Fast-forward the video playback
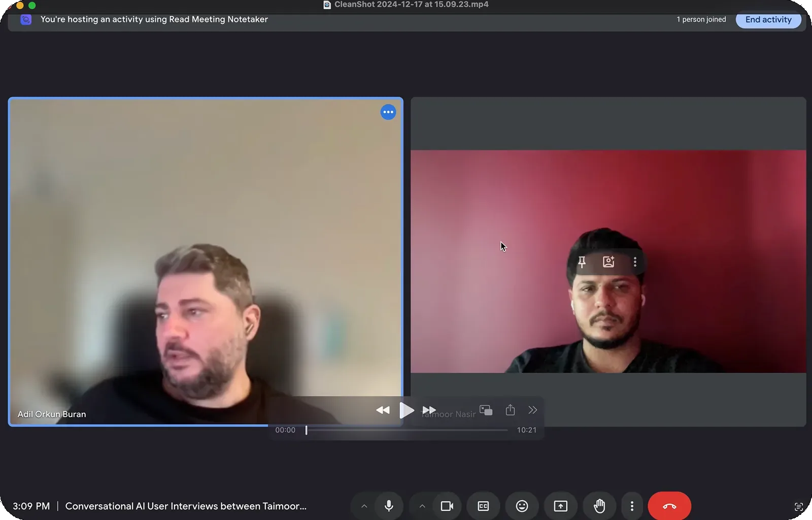This screenshot has width=812, height=520. pos(429,410)
